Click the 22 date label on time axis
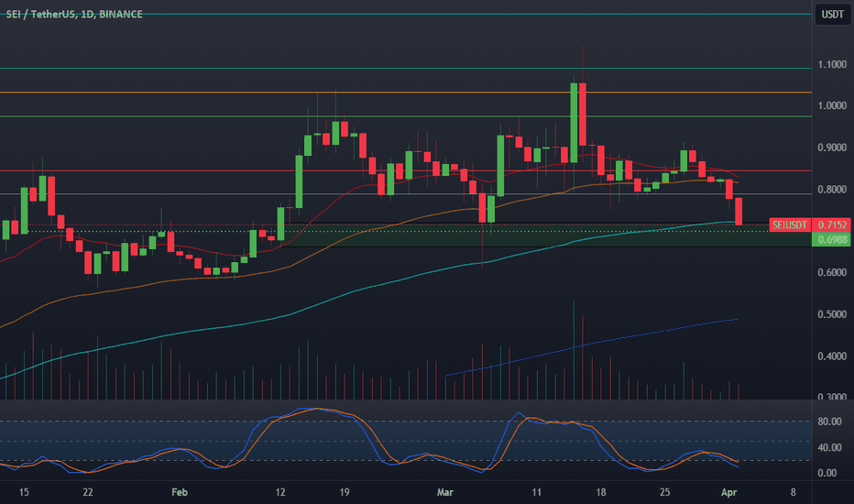The width and height of the screenshot is (854, 504). pos(88,492)
